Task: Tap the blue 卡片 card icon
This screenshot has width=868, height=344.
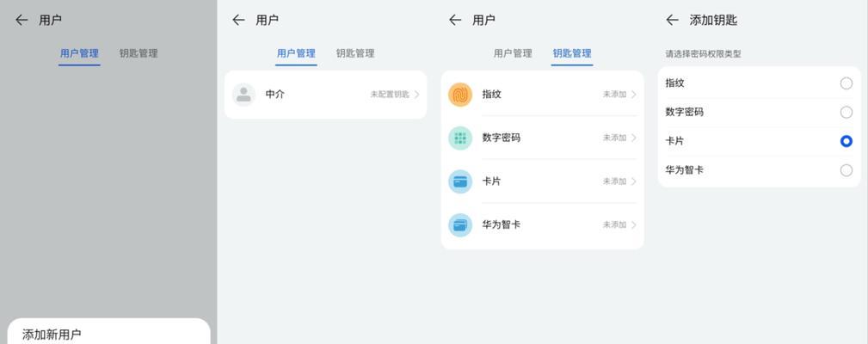Action: click(x=460, y=181)
